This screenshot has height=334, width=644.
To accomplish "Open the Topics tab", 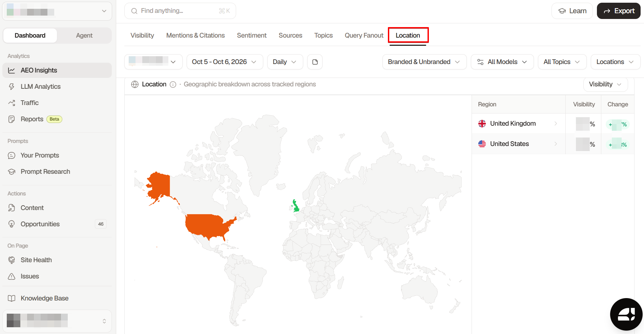I will click(324, 36).
